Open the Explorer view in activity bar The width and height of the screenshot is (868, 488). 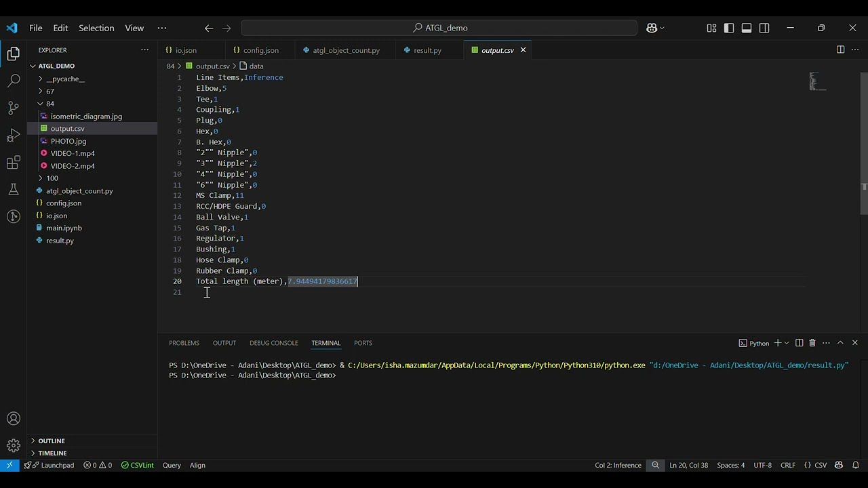click(x=14, y=54)
